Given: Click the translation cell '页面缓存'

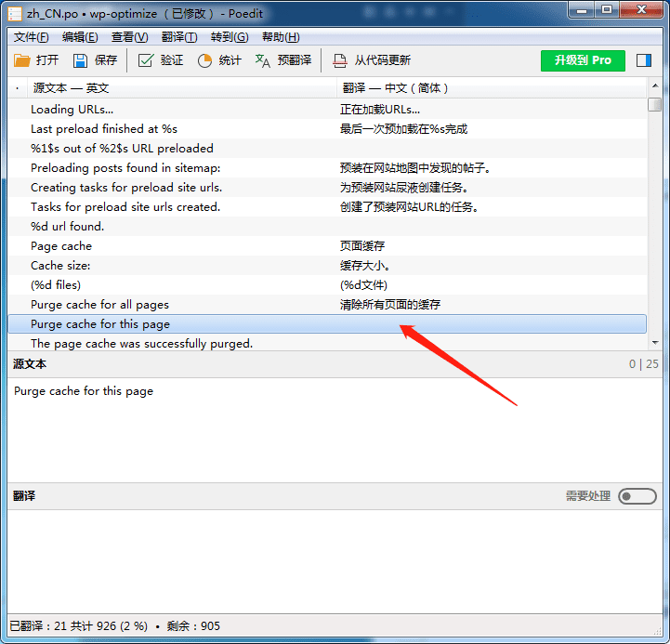Looking at the screenshot, I should (x=362, y=246).
